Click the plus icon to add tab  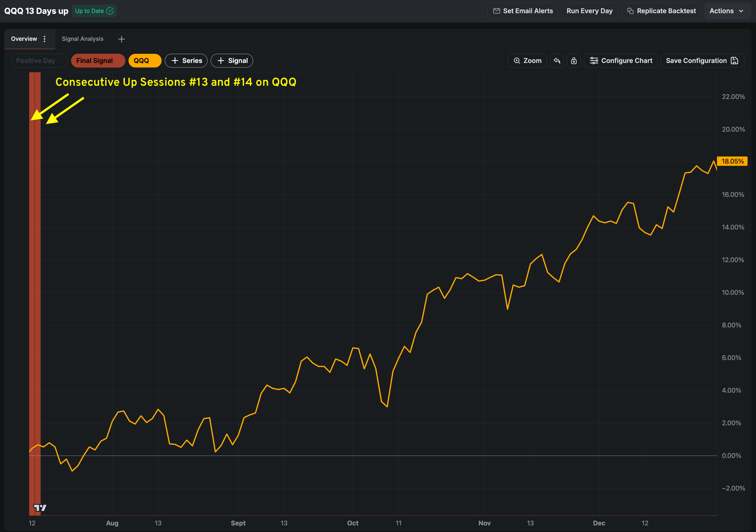(122, 39)
